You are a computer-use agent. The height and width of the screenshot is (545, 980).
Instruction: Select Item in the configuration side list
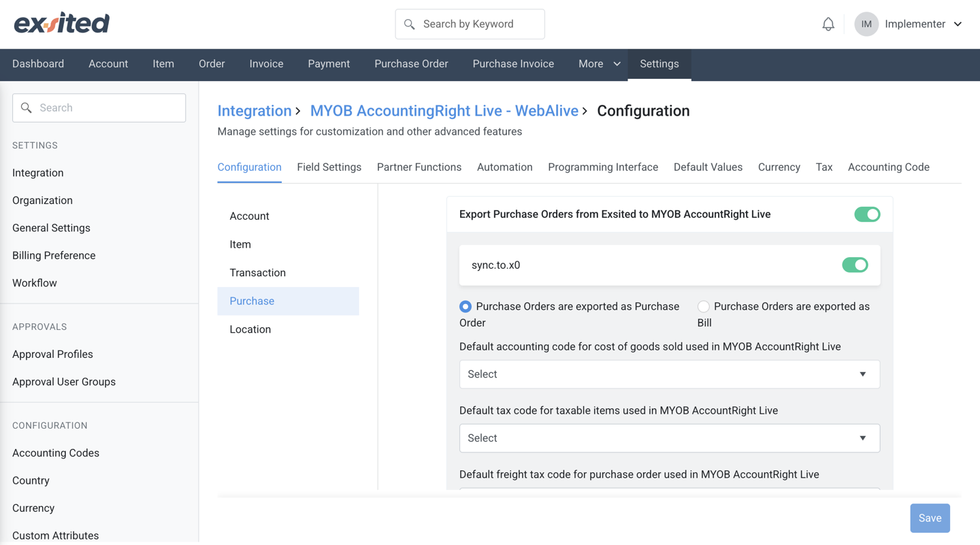288,244
